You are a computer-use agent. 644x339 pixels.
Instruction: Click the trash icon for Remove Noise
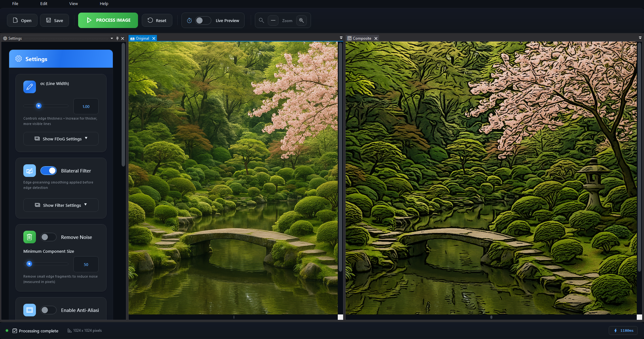[29, 237]
